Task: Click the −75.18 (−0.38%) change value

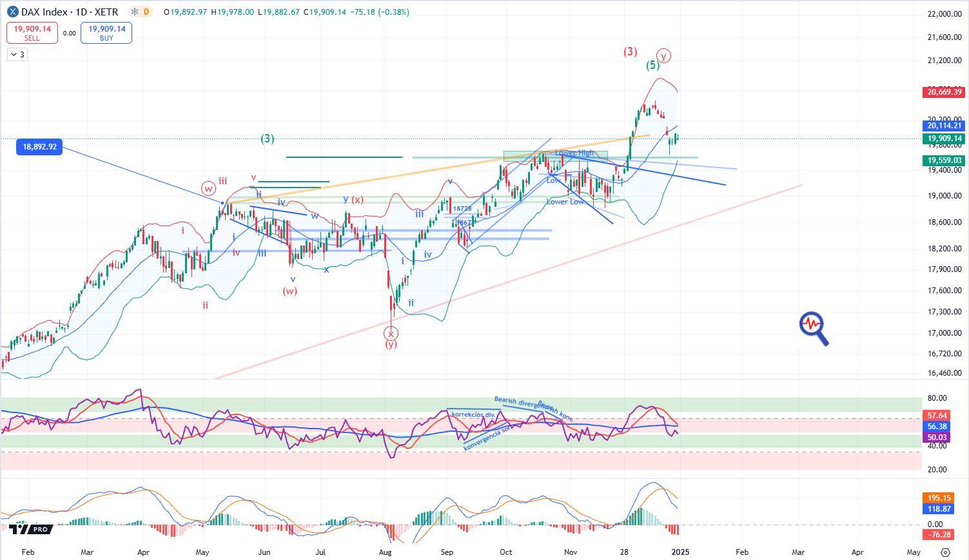Action: pos(380,12)
